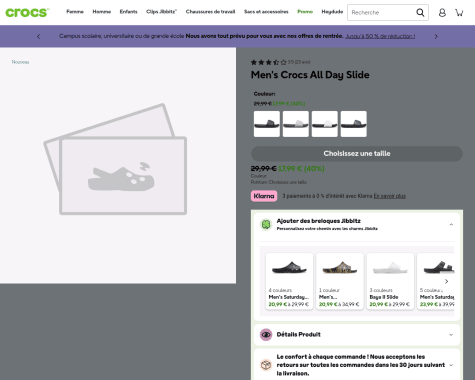Show next promo banner message
Viewport: 475px width, 380px height.
click(436, 36)
